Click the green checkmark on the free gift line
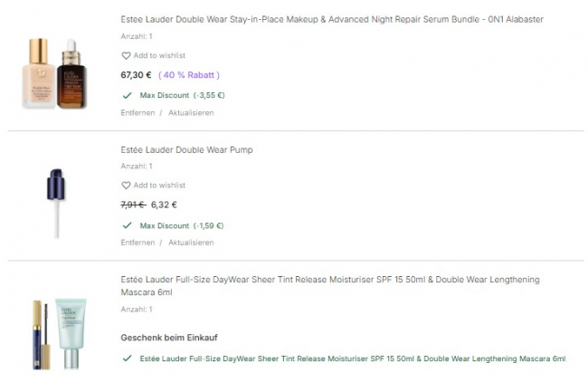Viewport: 588px width, 382px height. point(126,358)
